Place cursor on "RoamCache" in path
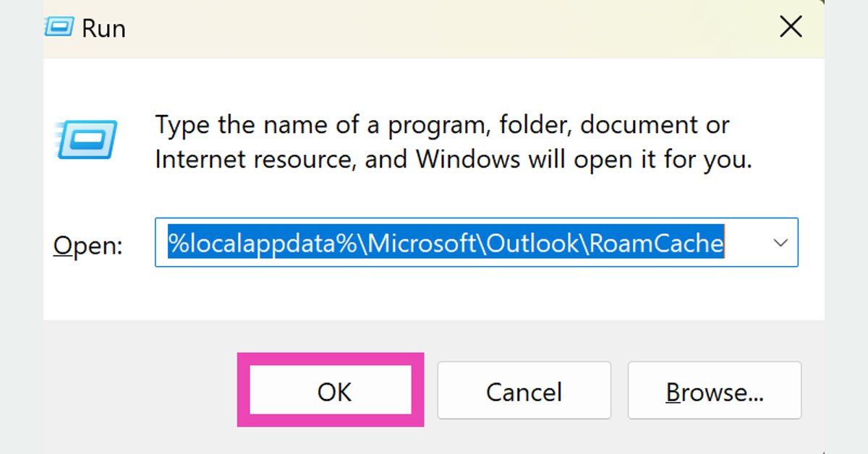This screenshot has width=868, height=454. (x=656, y=243)
